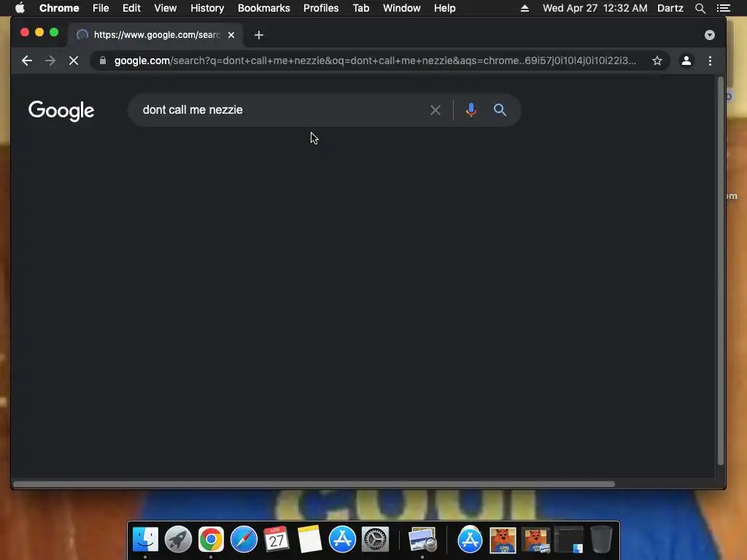747x560 pixels.
Task: Open the Edit menu
Action: click(x=131, y=8)
